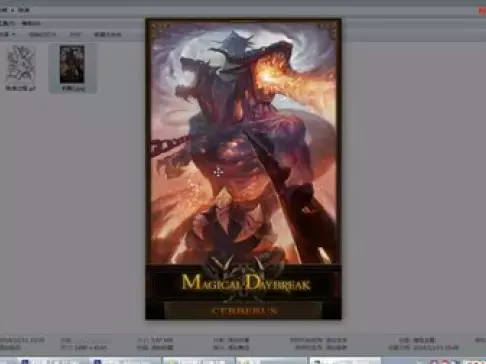Click the short Print toolbar button

(75, 34)
